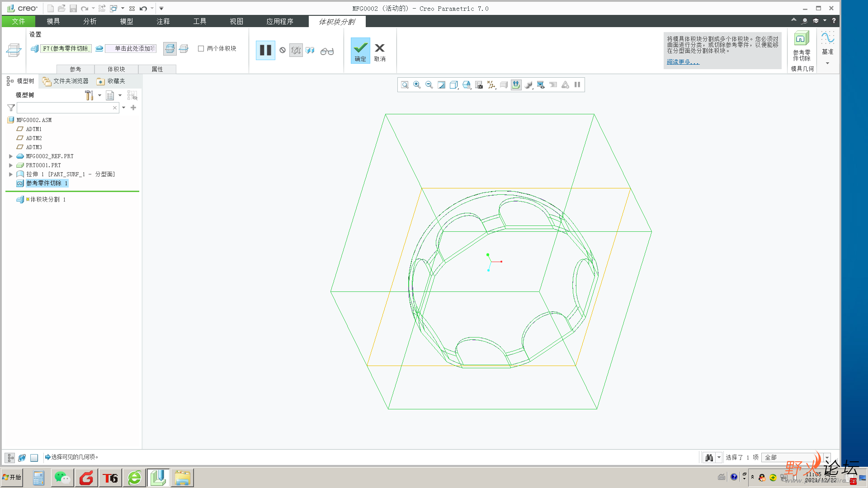Switch to the 视图 ribbon tab
Viewport: 868px width, 488px height.
pos(236,21)
